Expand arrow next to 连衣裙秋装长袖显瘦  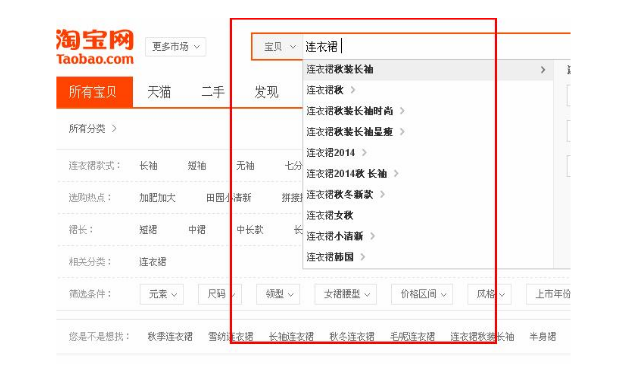coord(402,131)
